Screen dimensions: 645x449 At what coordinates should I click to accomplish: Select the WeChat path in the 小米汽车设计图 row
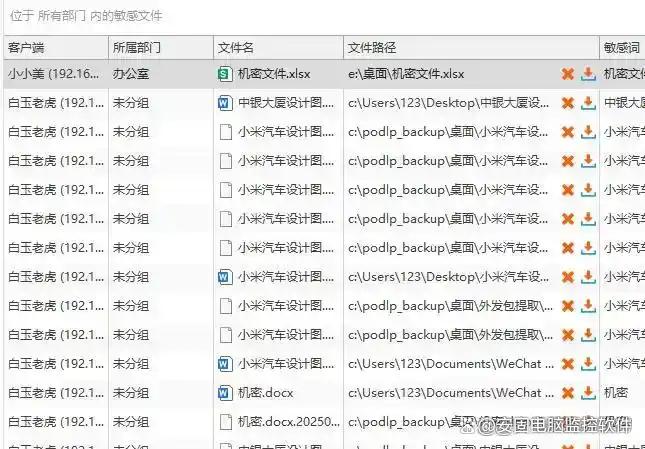click(451, 364)
